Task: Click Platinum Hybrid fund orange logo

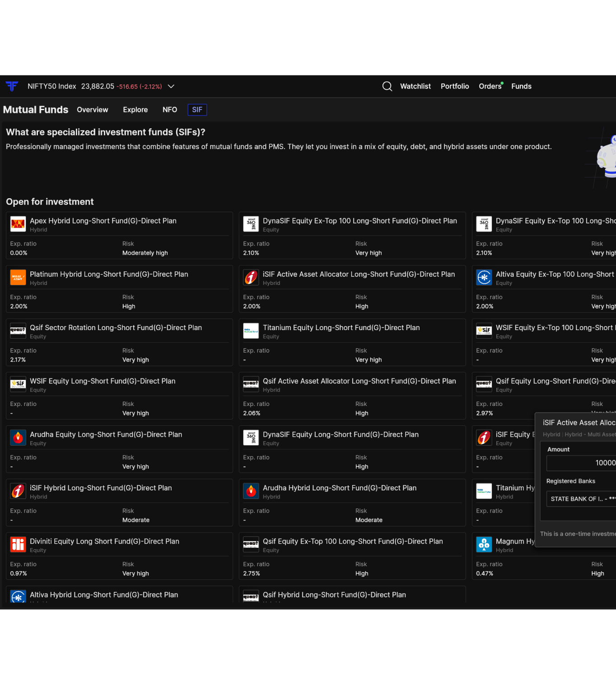Action: 18,277
